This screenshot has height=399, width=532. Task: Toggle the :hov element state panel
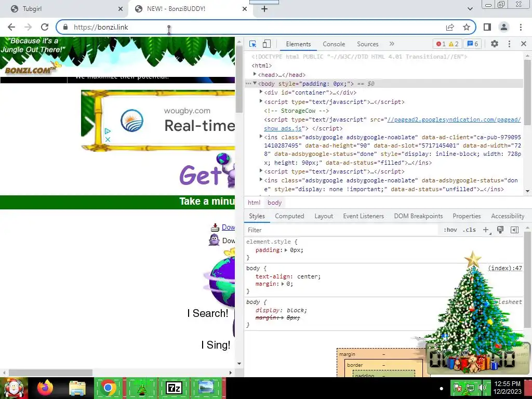click(x=450, y=230)
